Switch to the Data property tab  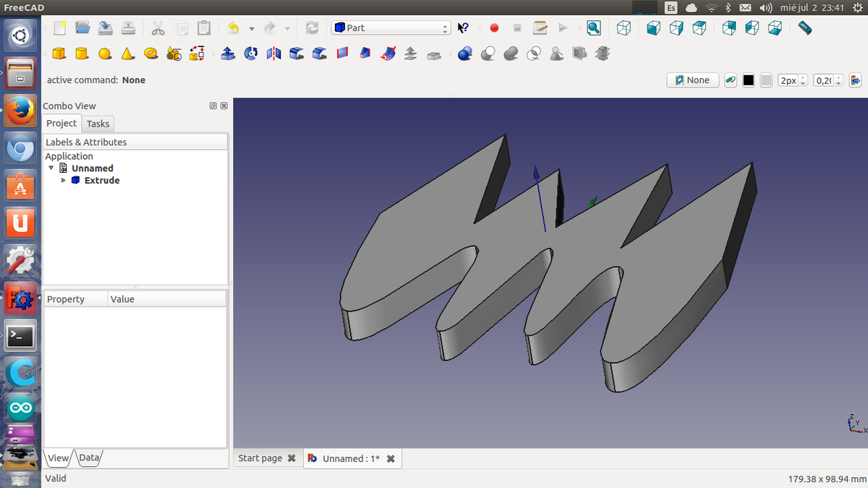coord(89,458)
